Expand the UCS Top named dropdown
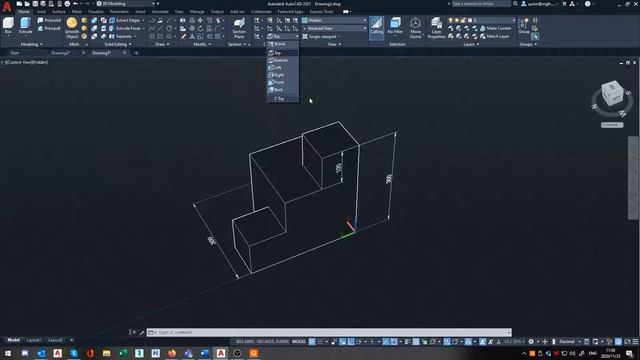The width and height of the screenshot is (640, 360). (283, 36)
